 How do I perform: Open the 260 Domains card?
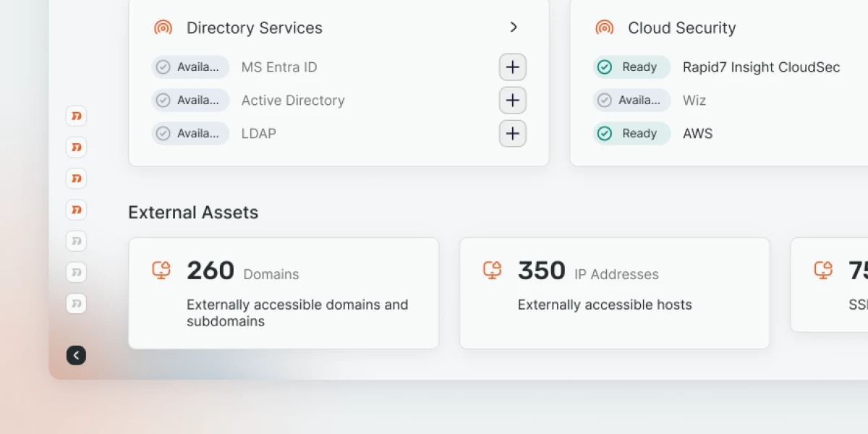(x=284, y=293)
